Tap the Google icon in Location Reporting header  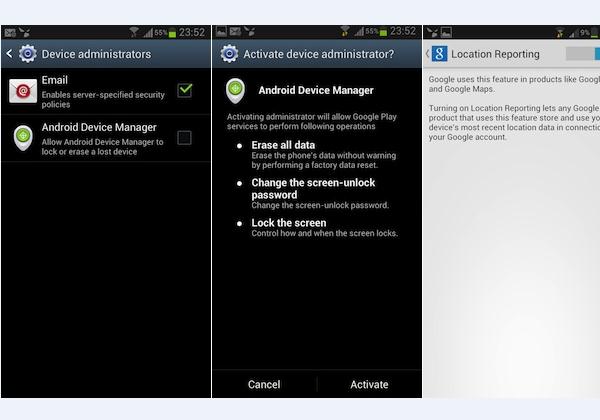pyautogui.click(x=440, y=54)
